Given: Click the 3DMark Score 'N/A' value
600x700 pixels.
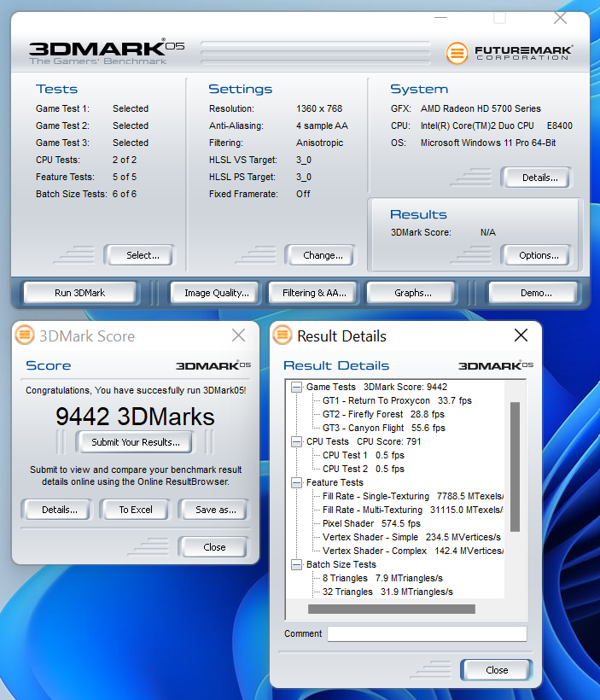Looking at the screenshot, I should click(x=488, y=232).
